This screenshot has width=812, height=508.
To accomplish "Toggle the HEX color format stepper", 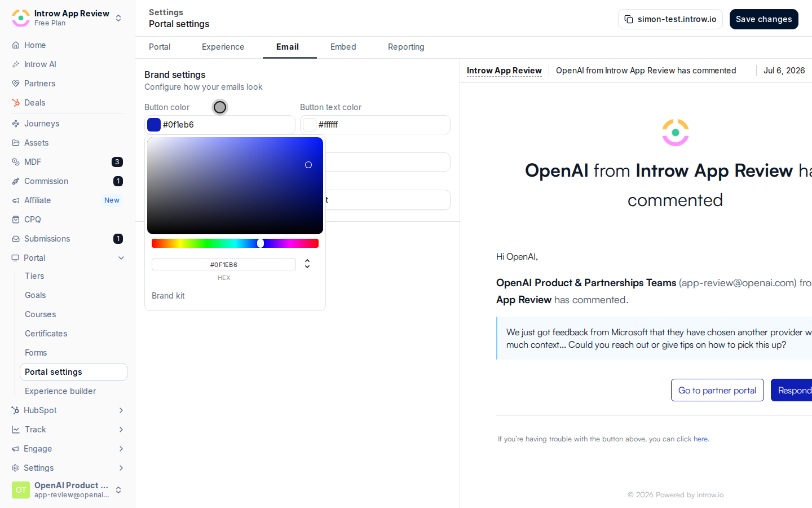I will [x=307, y=264].
